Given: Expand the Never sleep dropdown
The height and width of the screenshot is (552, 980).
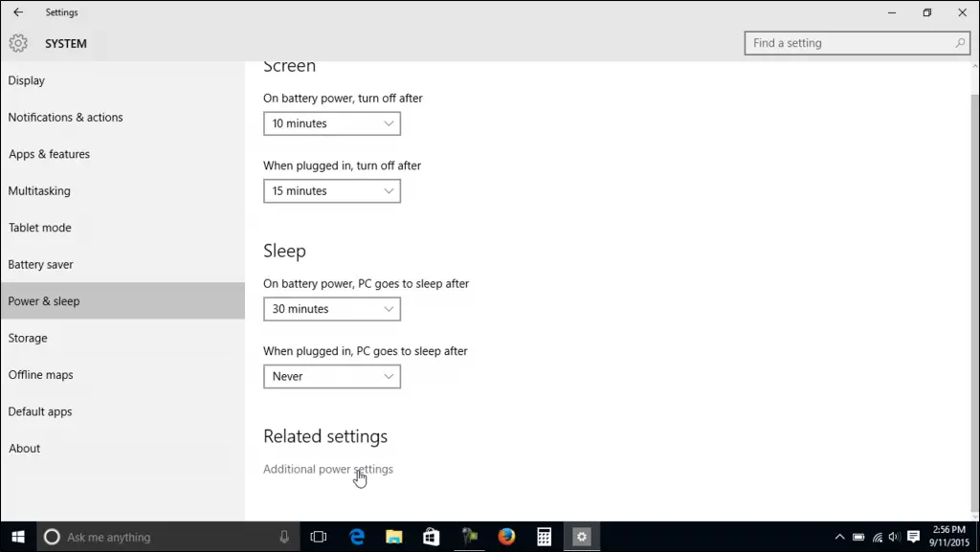Looking at the screenshot, I should tap(332, 377).
